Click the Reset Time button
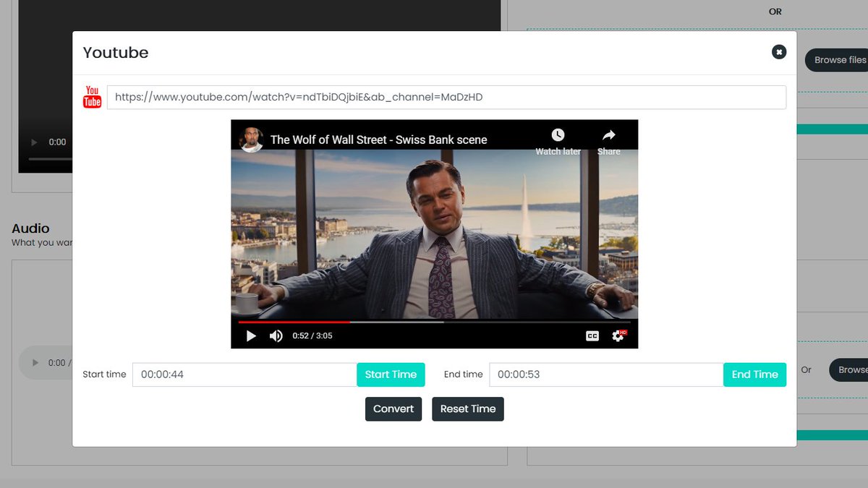This screenshot has height=488, width=868. point(468,408)
